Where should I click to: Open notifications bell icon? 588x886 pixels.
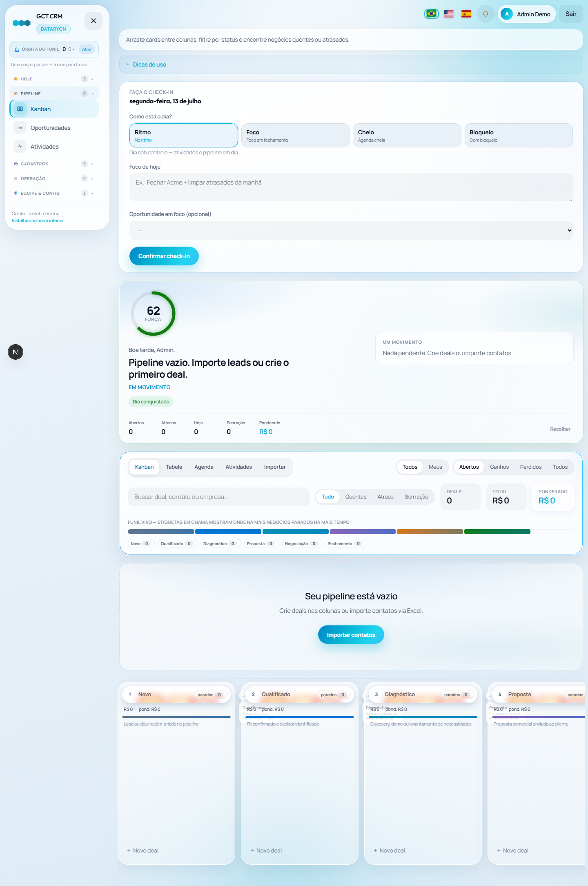tap(486, 14)
